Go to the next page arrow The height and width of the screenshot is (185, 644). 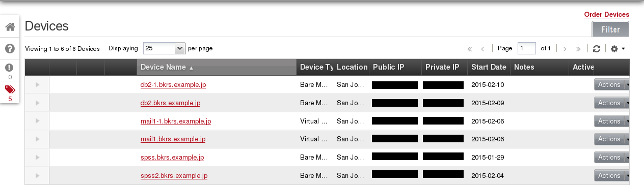(x=565, y=49)
